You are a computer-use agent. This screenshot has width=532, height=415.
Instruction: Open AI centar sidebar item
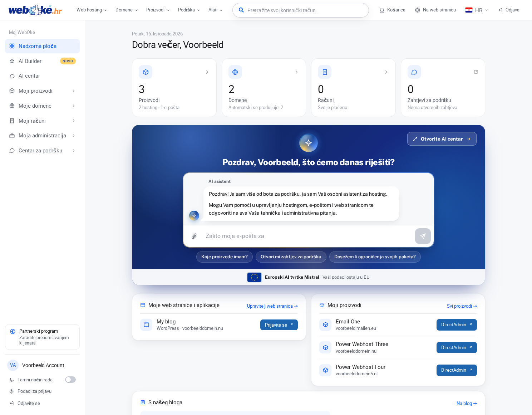(42, 76)
